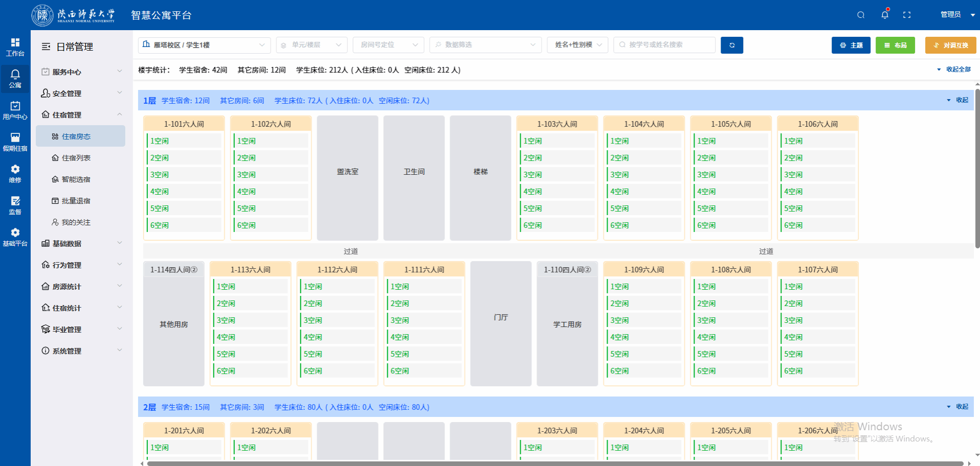Collapse all floors with 收起全部
This screenshot has height=466, width=980.
pyautogui.click(x=953, y=69)
